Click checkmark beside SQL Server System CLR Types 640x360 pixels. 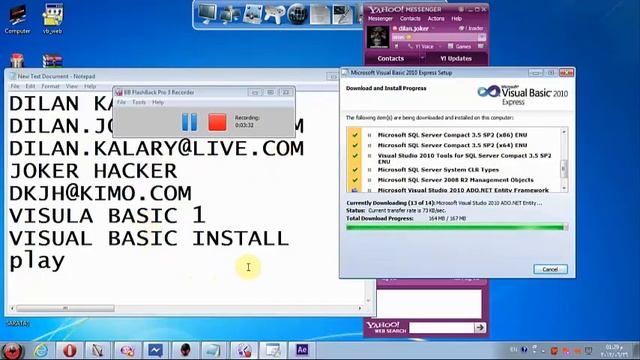point(355,169)
